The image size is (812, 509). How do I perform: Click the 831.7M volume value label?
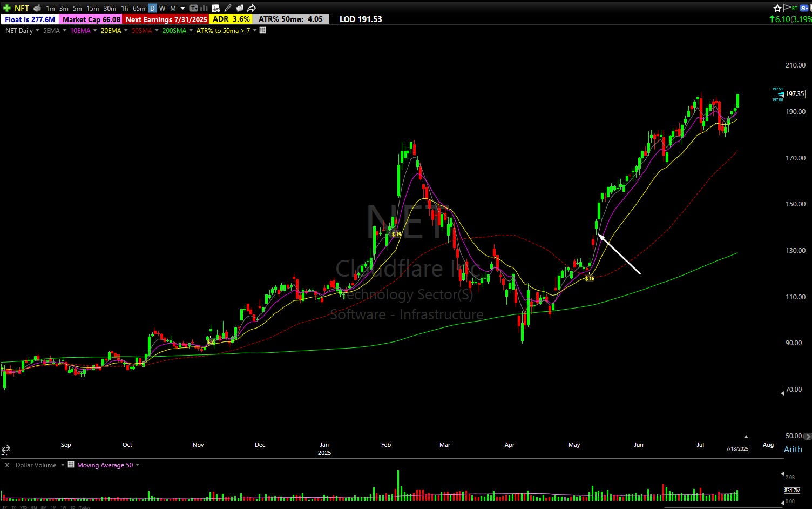(792, 491)
